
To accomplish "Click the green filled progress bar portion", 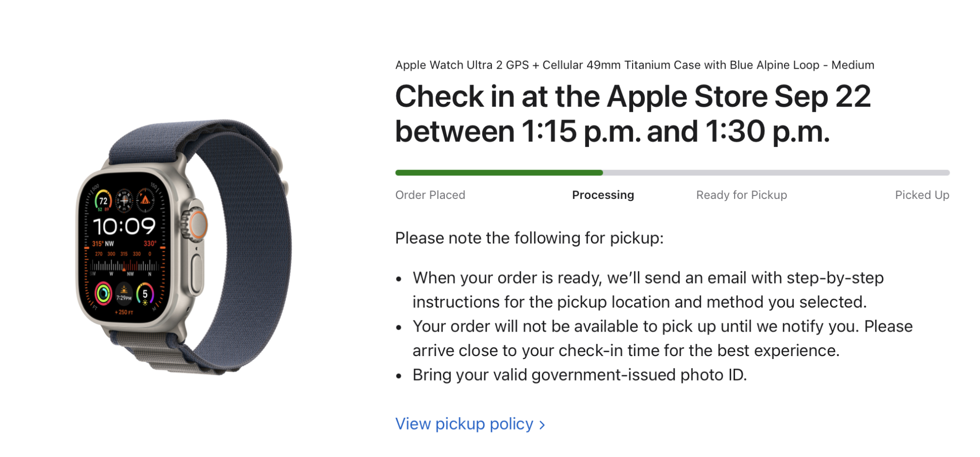I will pos(499,172).
